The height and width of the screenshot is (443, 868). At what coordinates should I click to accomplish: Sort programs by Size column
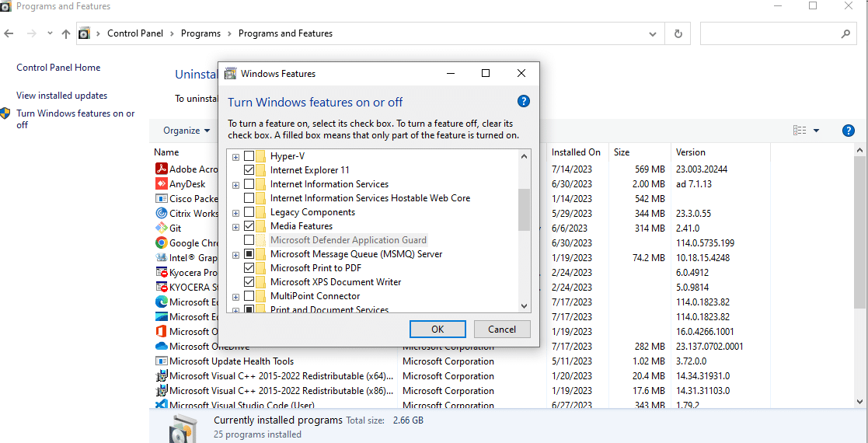coord(622,152)
